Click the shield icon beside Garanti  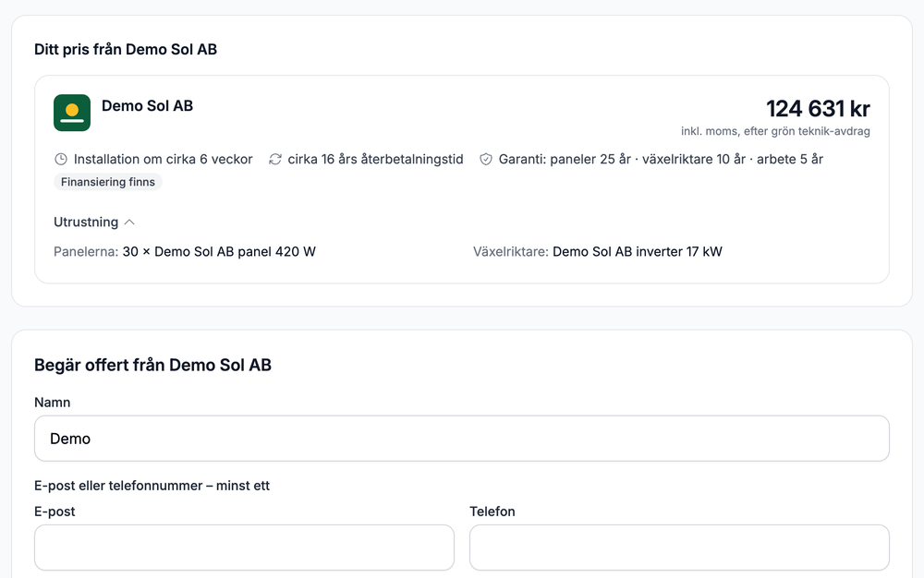[486, 159]
